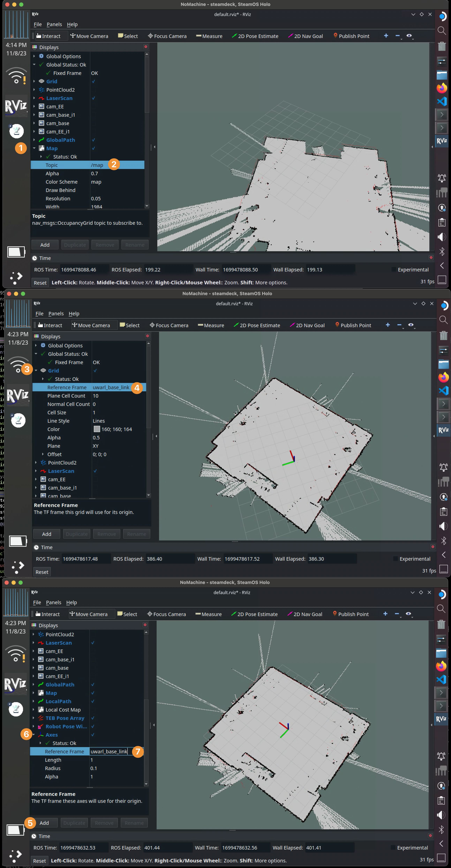The height and width of the screenshot is (868, 451).
Task: Open Help menu in bottom RViz window
Action: click(72, 602)
